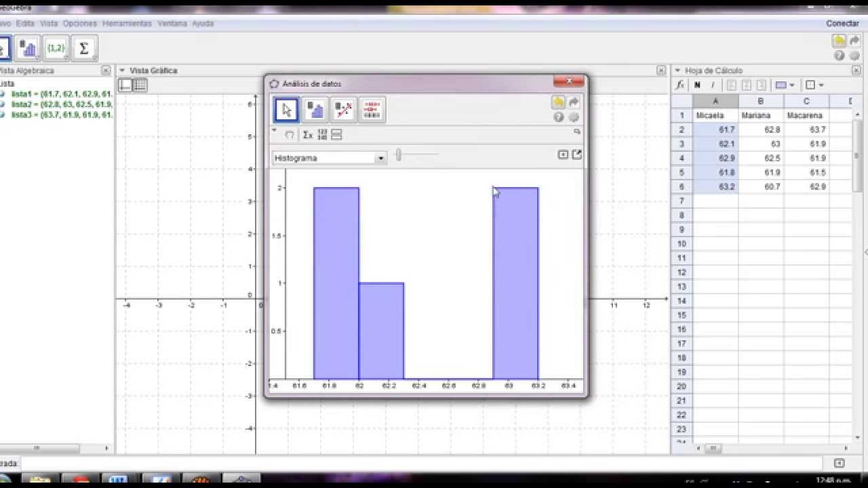
Task: Click redo in the Análisis de datos dialog
Action: (574, 102)
